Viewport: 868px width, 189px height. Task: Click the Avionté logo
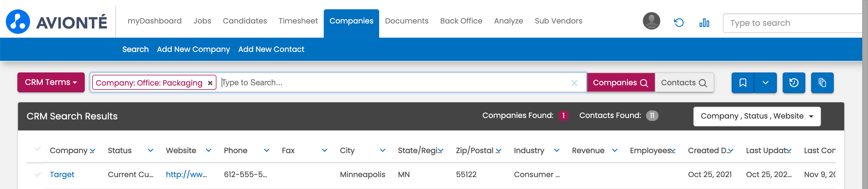(x=56, y=21)
